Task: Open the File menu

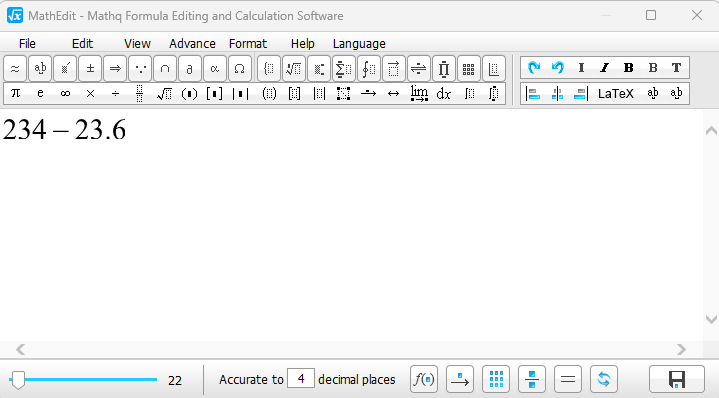Action: [27, 44]
